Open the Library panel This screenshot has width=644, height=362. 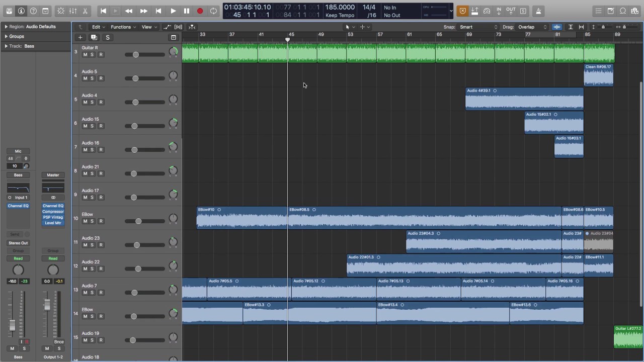point(9,11)
